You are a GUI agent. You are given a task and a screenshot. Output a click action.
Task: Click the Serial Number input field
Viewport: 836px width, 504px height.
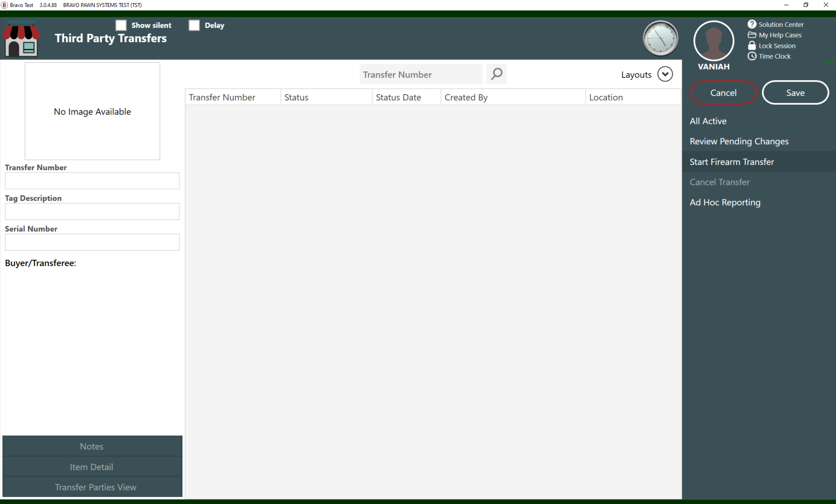tap(92, 242)
